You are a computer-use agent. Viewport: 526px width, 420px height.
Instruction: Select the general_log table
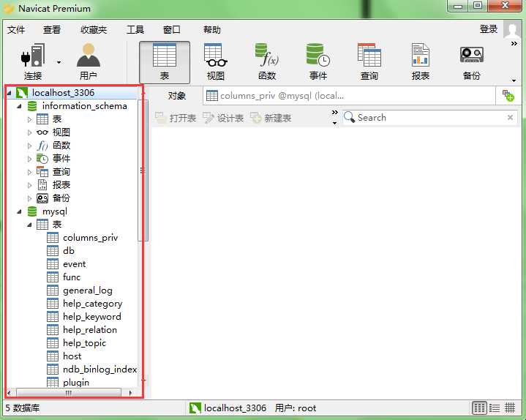(88, 290)
